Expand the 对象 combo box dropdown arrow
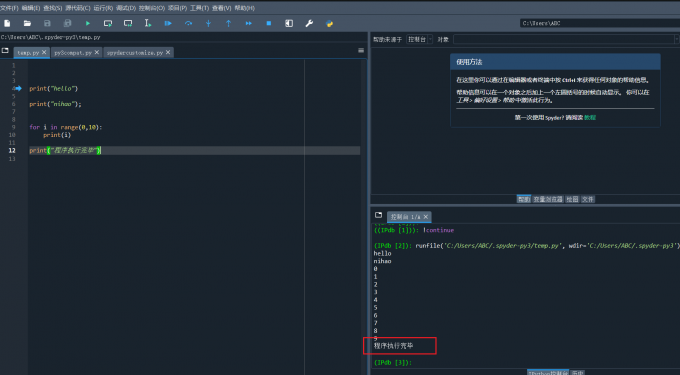This screenshot has width=680, height=375. (x=676, y=39)
